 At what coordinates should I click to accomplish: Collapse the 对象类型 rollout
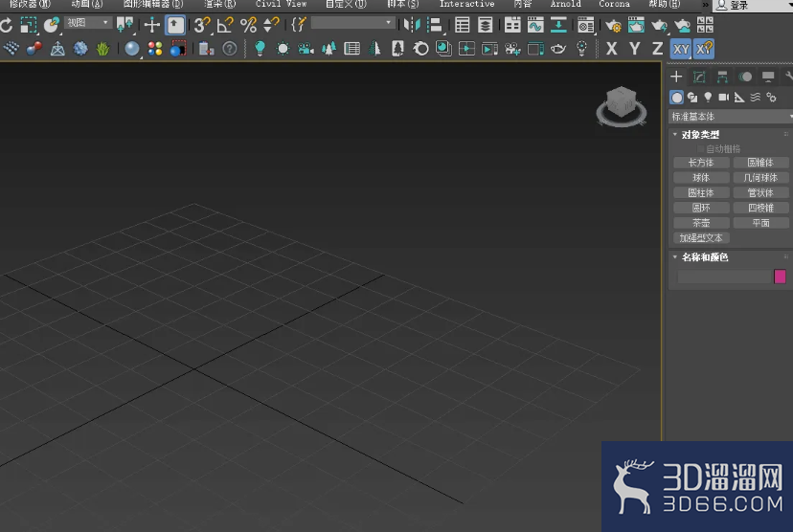pyautogui.click(x=700, y=134)
